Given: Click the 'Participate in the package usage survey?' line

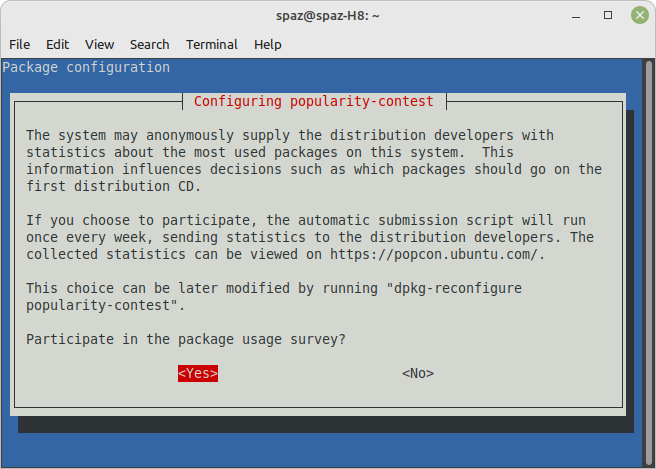Looking at the screenshot, I should tap(186, 339).
